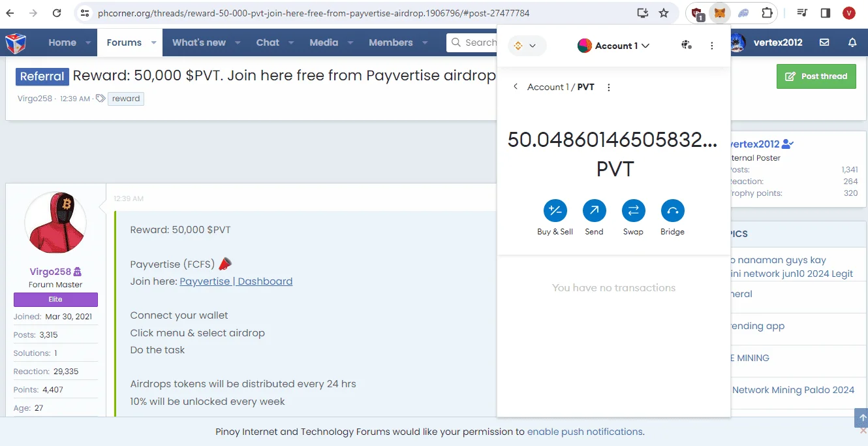Open Virgo258 profile name under avatar

(x=51, y=272)
